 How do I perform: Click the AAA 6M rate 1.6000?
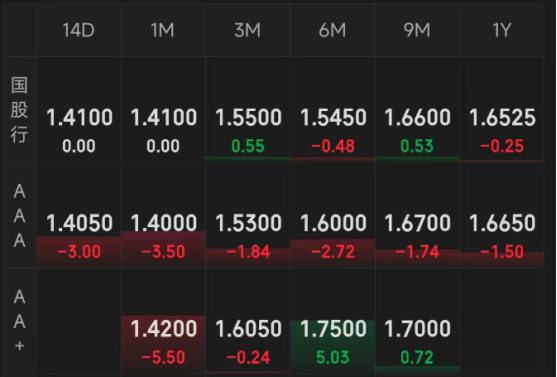(333, 223)
